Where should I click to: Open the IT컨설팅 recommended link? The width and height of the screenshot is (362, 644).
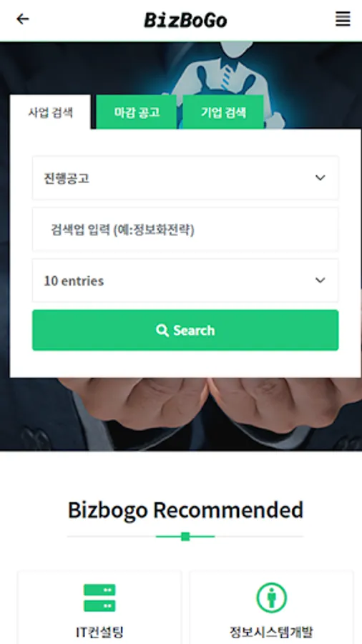point(99,608)
